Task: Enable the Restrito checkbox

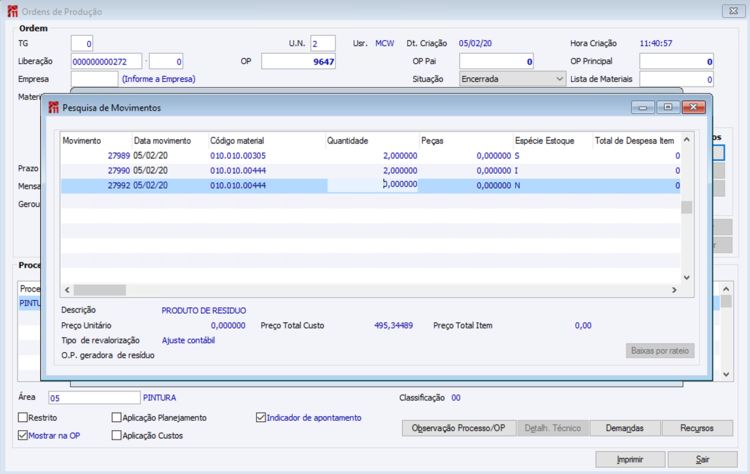Action: tap(23, 418)
